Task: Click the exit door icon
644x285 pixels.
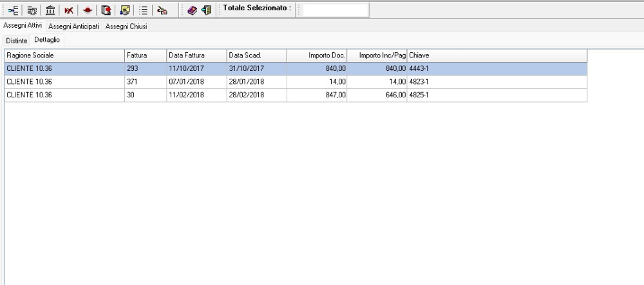Action: 206,11
